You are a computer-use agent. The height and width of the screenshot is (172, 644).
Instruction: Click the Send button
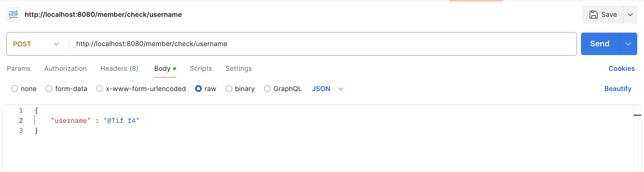[x=600, y=44]
